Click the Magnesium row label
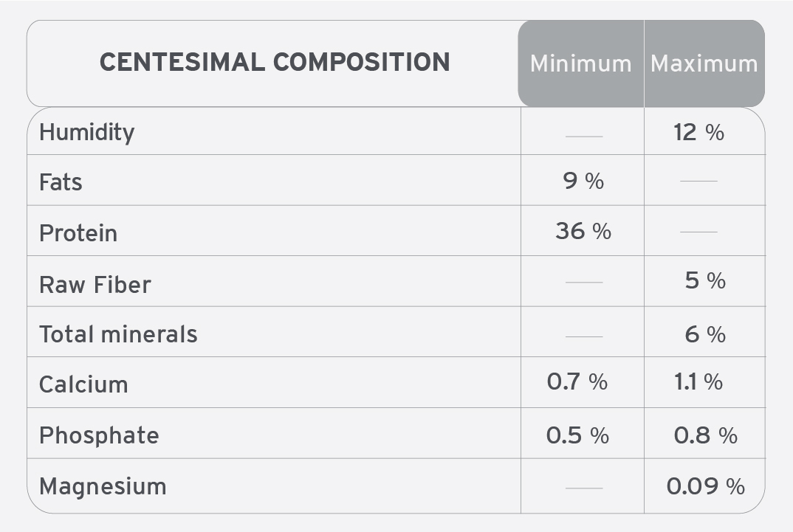The image size is (793, 532). click(103, 486)
